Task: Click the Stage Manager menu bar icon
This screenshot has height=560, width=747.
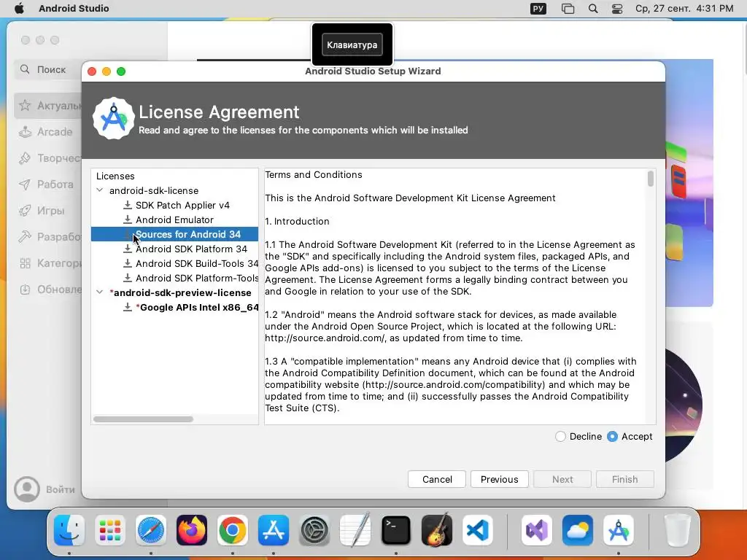Action: pos(568,9)
